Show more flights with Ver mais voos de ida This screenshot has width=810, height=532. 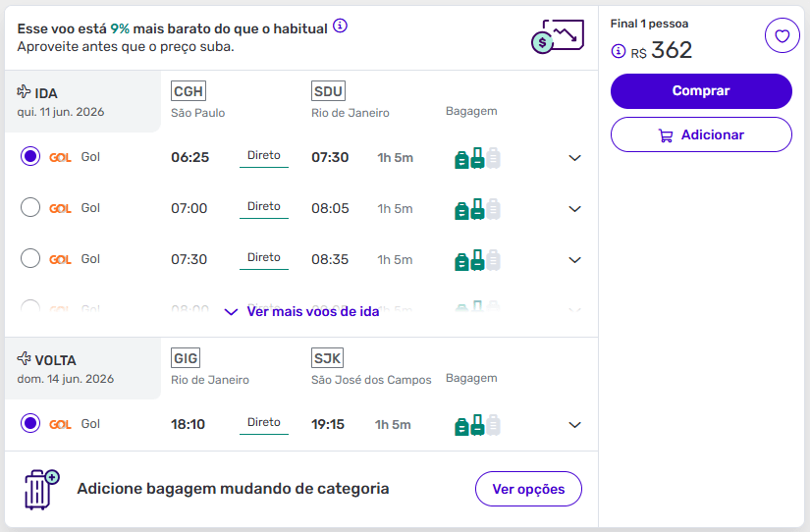tap(302, 311)
